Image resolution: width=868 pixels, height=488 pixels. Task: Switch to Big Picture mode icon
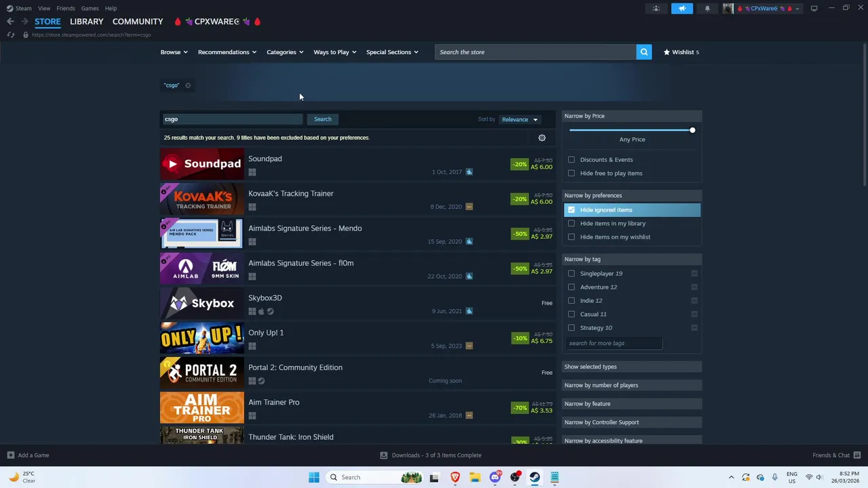[814, 8]
